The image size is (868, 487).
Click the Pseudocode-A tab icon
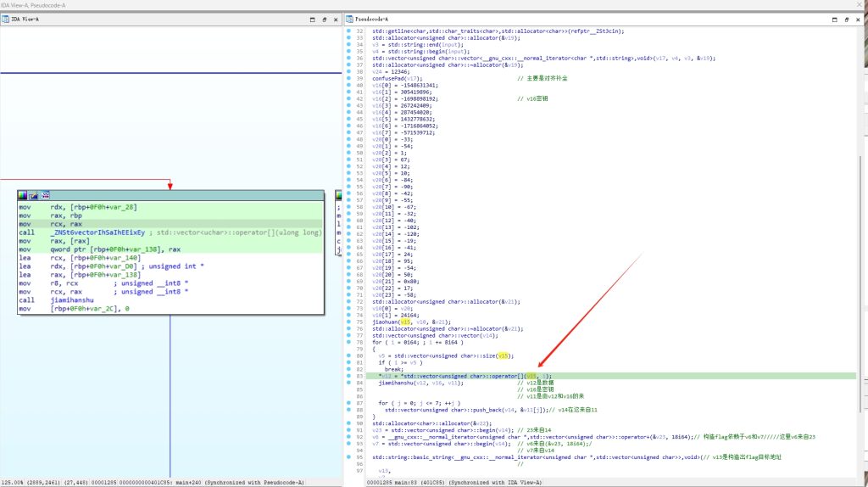tap(349, 20)
